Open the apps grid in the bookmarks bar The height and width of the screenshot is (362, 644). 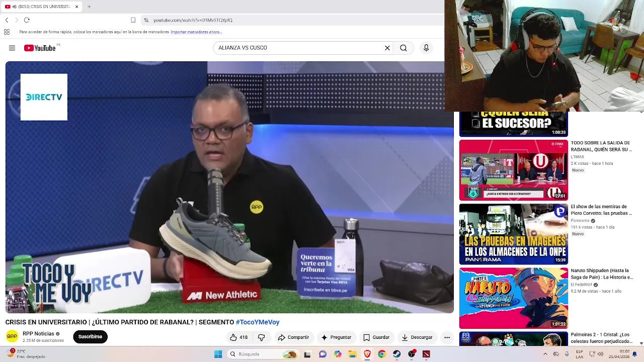point(7,32)
